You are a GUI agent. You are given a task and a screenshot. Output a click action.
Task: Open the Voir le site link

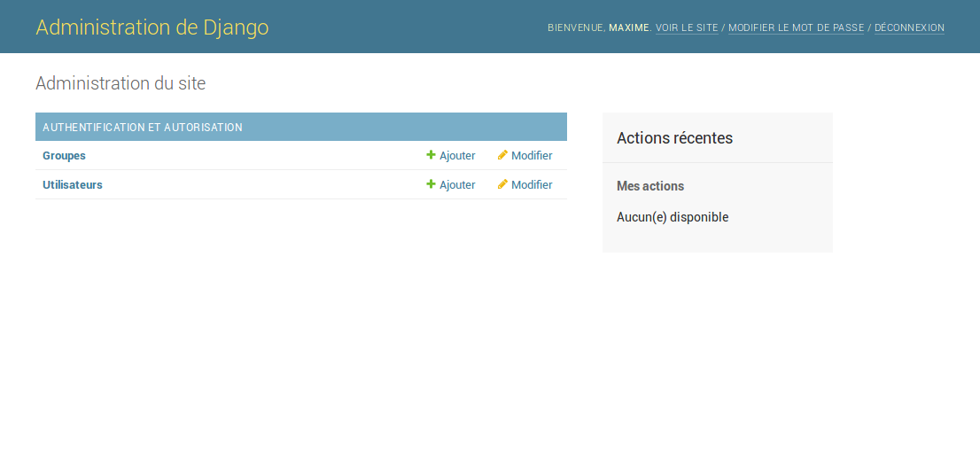687,28
